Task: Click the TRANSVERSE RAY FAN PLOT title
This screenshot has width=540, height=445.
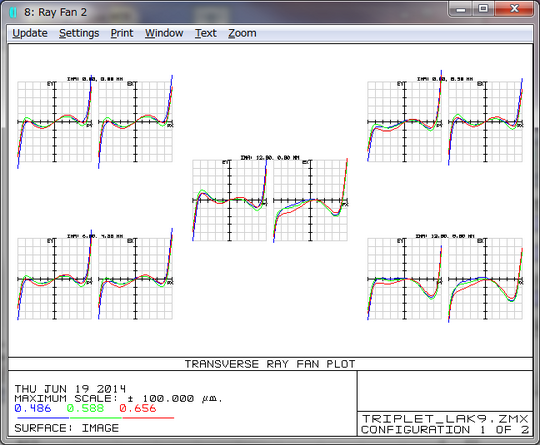Action: click(270, 364)
